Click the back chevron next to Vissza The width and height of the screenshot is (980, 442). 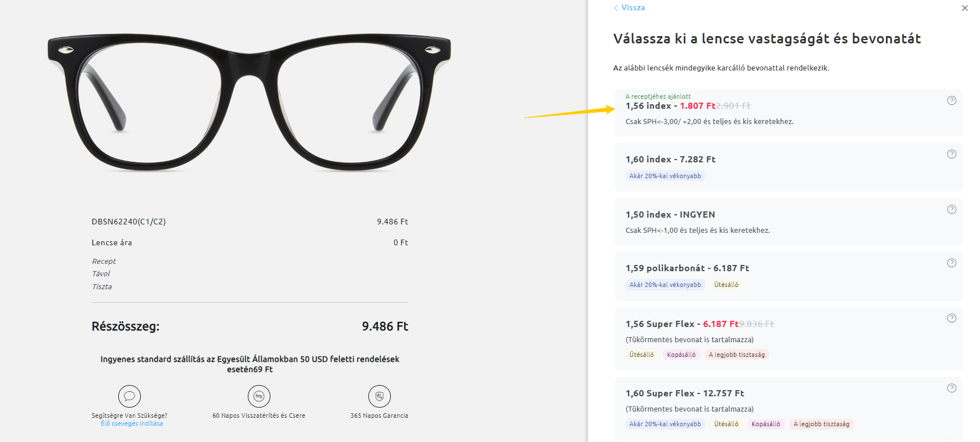pos(616,8)
